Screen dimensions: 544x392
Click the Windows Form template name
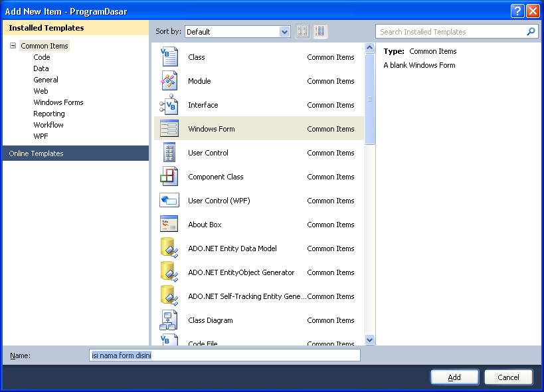point(211,129)
